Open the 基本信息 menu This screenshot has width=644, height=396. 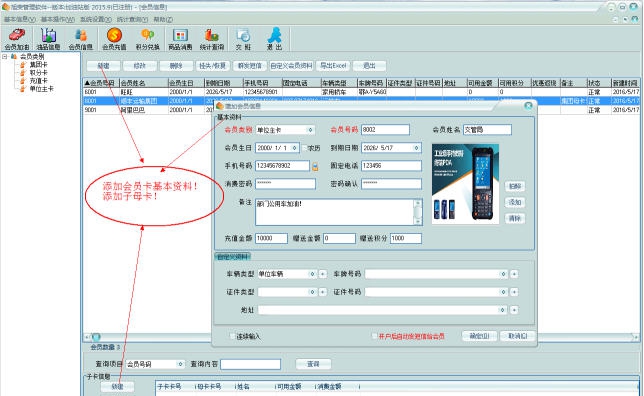19,19
